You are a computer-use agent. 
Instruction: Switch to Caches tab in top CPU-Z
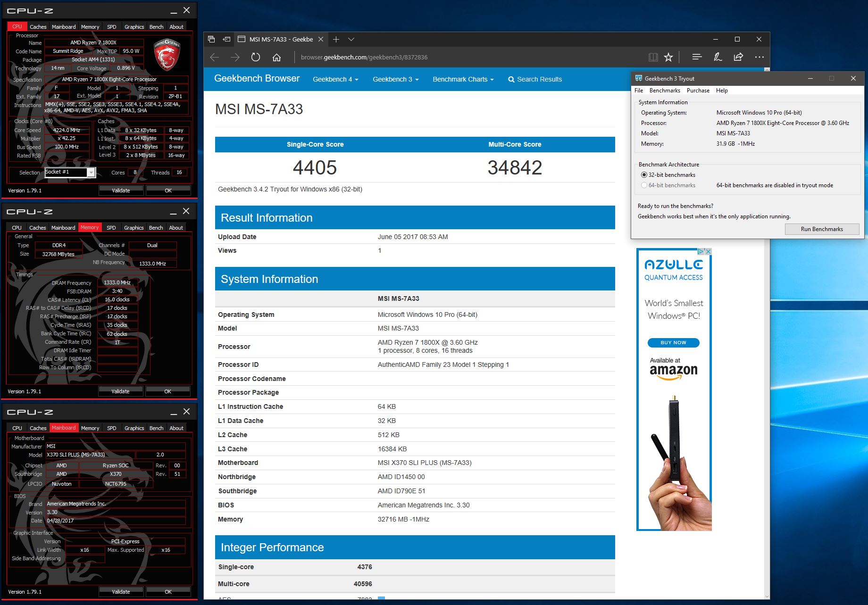click(x=38, y=27)
